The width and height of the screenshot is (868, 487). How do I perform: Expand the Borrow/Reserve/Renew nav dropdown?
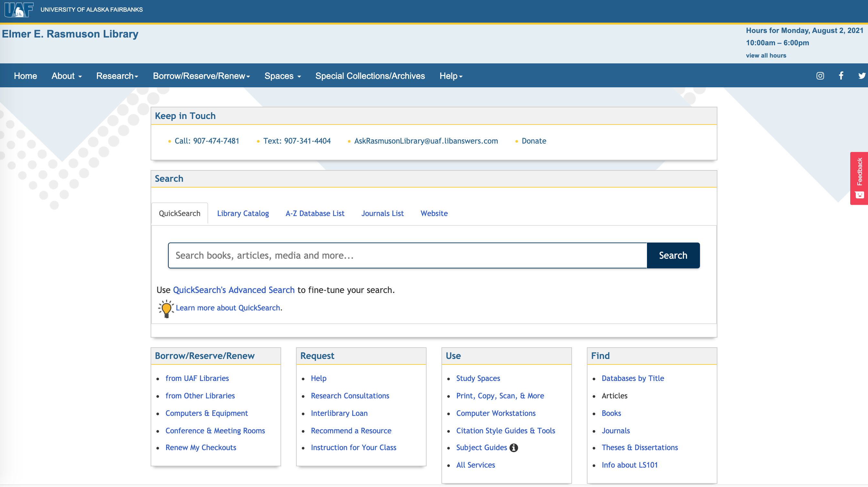click(201, 76)
